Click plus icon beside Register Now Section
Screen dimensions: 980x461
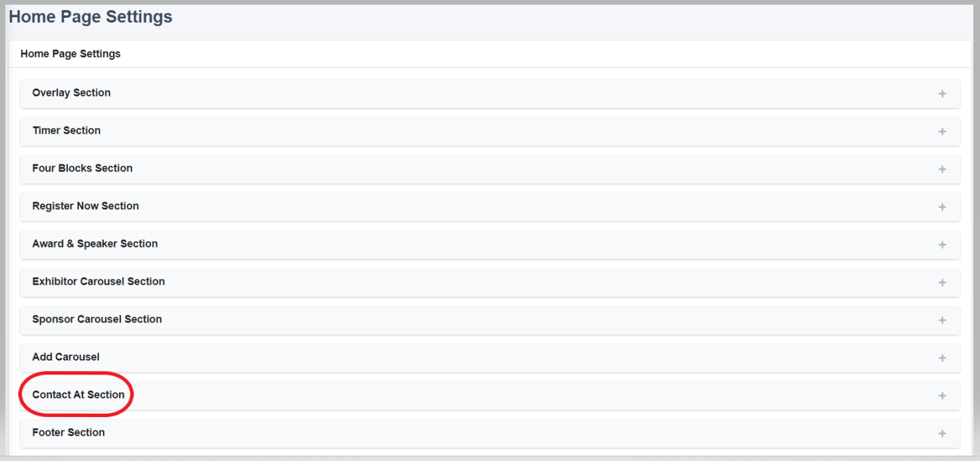point(942,207)
